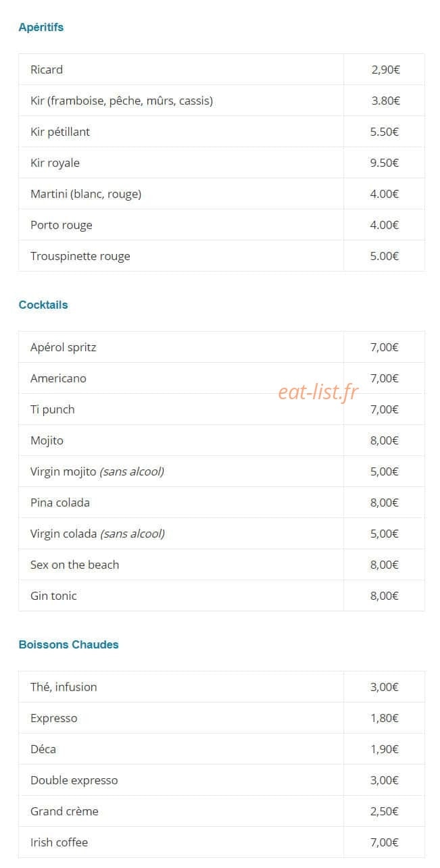Click the Apéritifs section heading
Screen dimensions: 440x868
tap(41, 28)
